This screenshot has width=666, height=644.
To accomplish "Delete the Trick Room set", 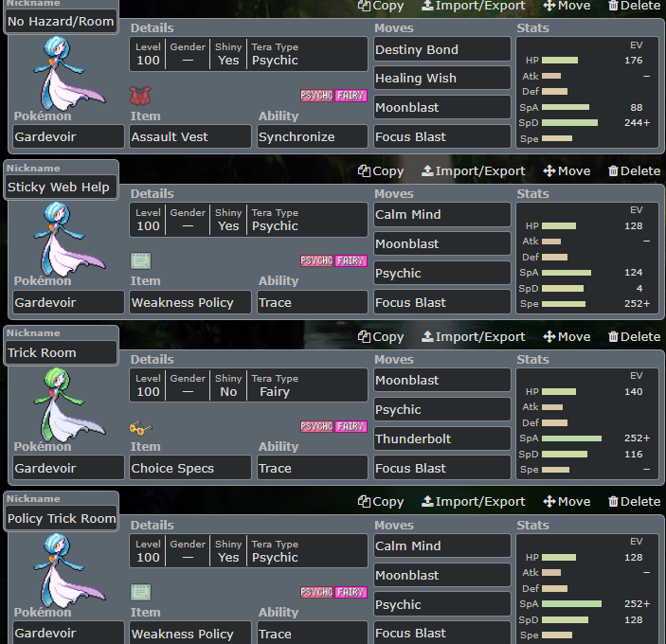I will (634, 336).
